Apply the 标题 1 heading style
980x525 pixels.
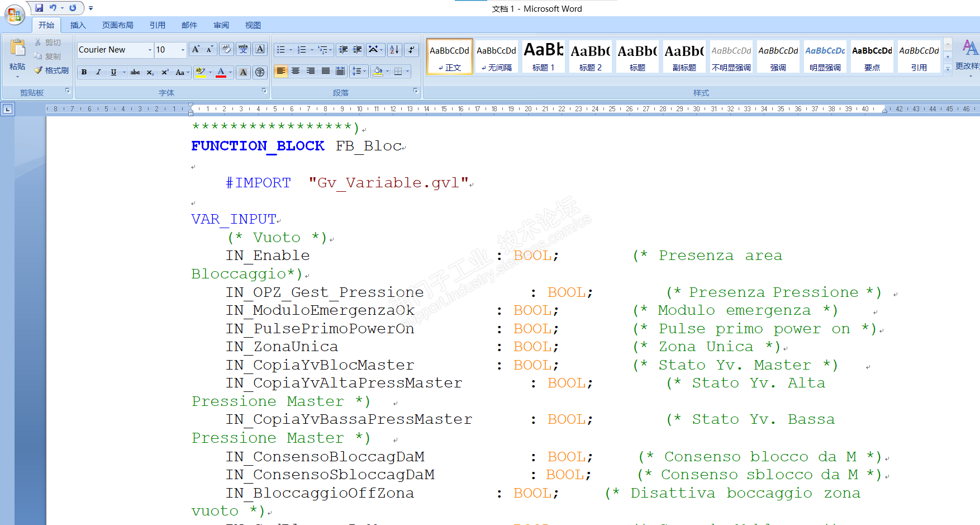[x=543, y=56]
